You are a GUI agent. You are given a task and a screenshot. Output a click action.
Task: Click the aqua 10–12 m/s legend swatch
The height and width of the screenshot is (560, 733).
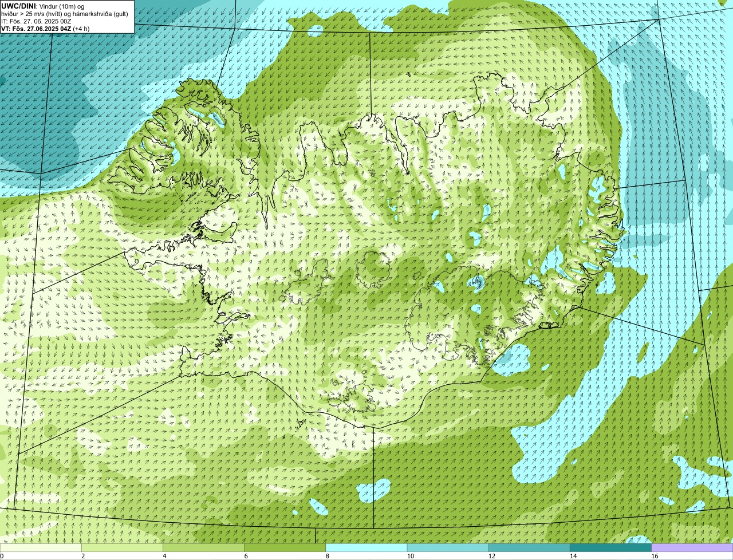tap(448, 548)
